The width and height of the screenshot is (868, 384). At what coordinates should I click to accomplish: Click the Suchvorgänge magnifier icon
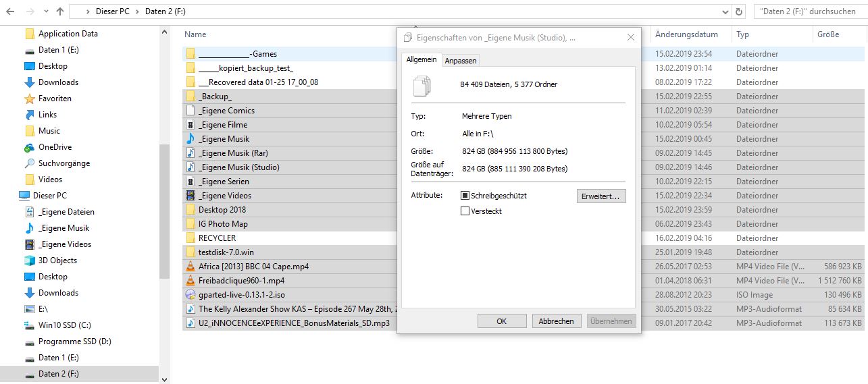coord(30,163)
